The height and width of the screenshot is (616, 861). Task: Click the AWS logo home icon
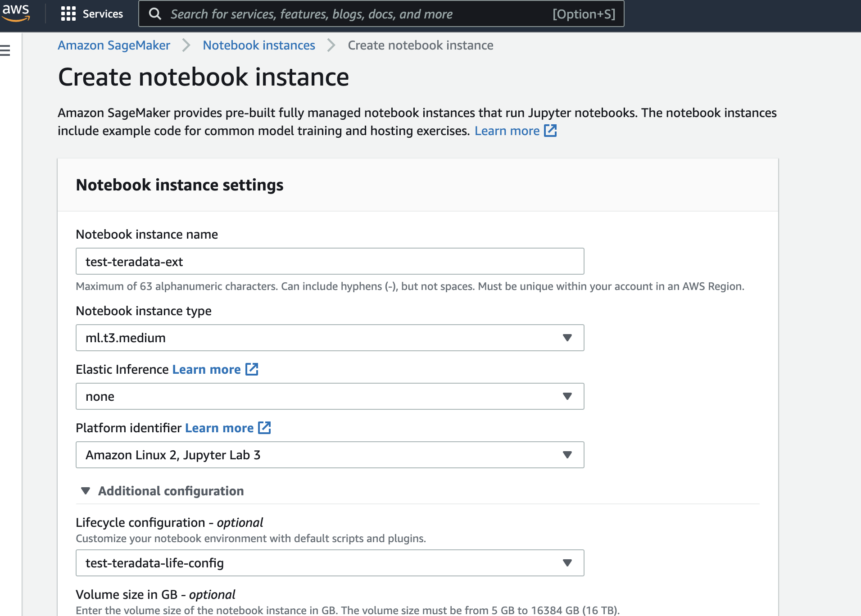pyautogui.click(x=15, y=13)
